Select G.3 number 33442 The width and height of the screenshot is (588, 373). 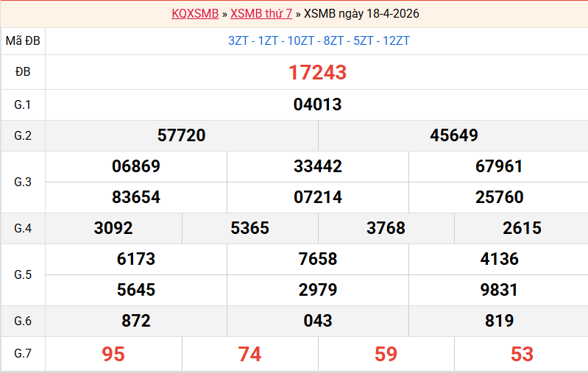pyautogui.click(x=317, y=166)
